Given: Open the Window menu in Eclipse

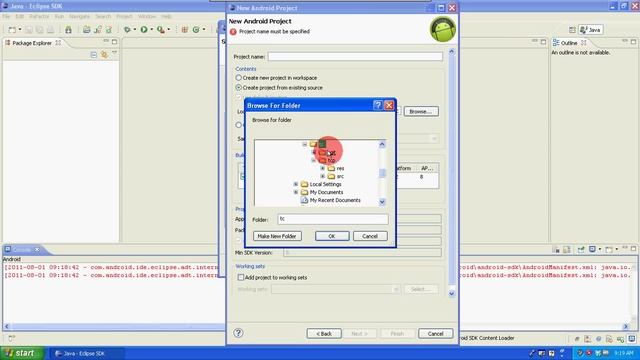Looking at the screenshot, I should point(147,17).
